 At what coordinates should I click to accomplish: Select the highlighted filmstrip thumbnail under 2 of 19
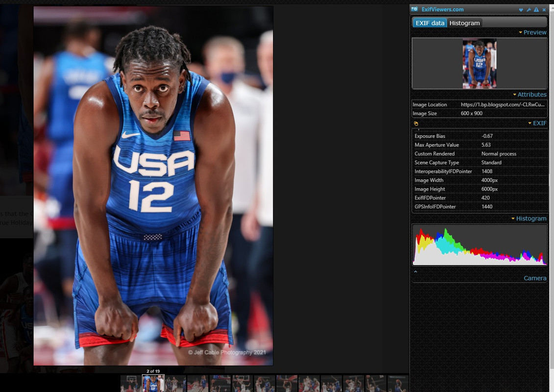(153, 384)
